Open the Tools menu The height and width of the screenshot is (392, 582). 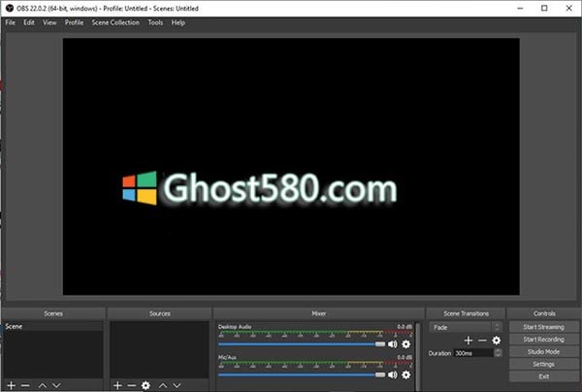(155, 22)
